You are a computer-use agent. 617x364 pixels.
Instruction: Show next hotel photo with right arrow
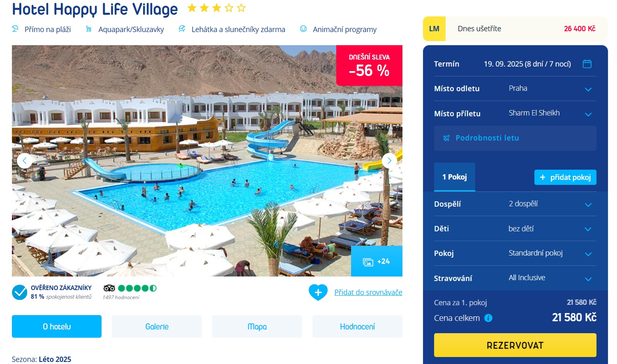tap(389, 161)
